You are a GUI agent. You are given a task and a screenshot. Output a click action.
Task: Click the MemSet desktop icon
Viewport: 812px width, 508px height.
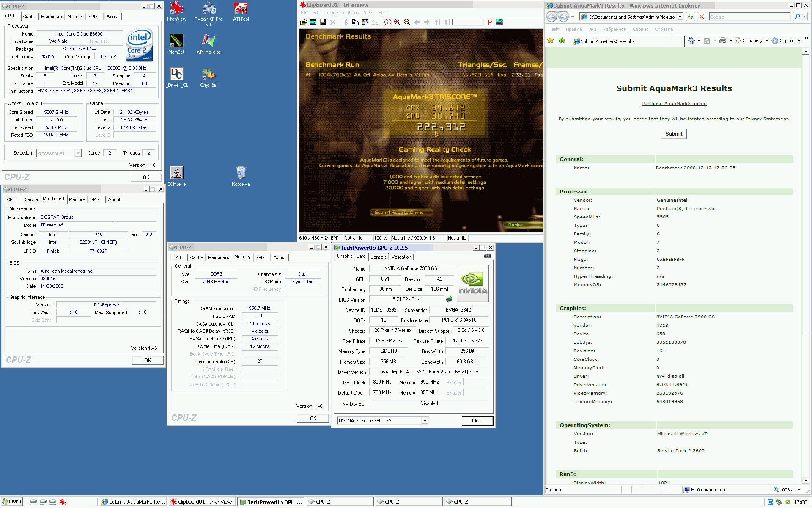pos(176,44)
